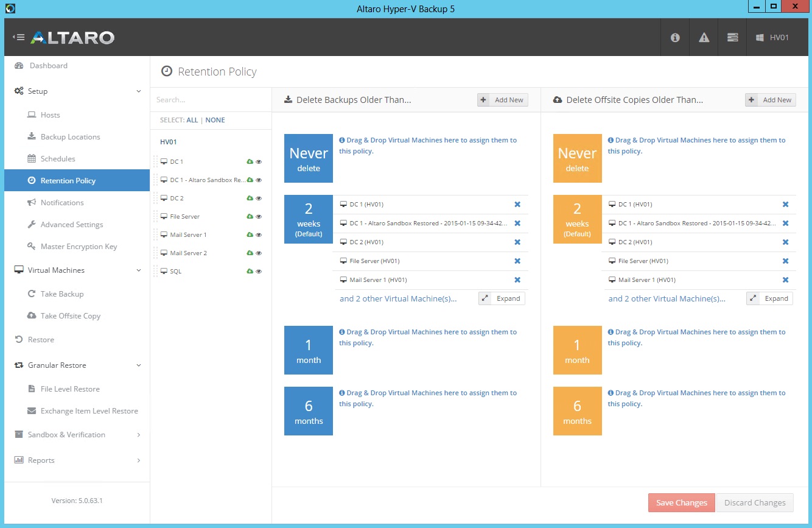
Task: Toggle the eye icon for DC 2
Action: click(259, 199)
